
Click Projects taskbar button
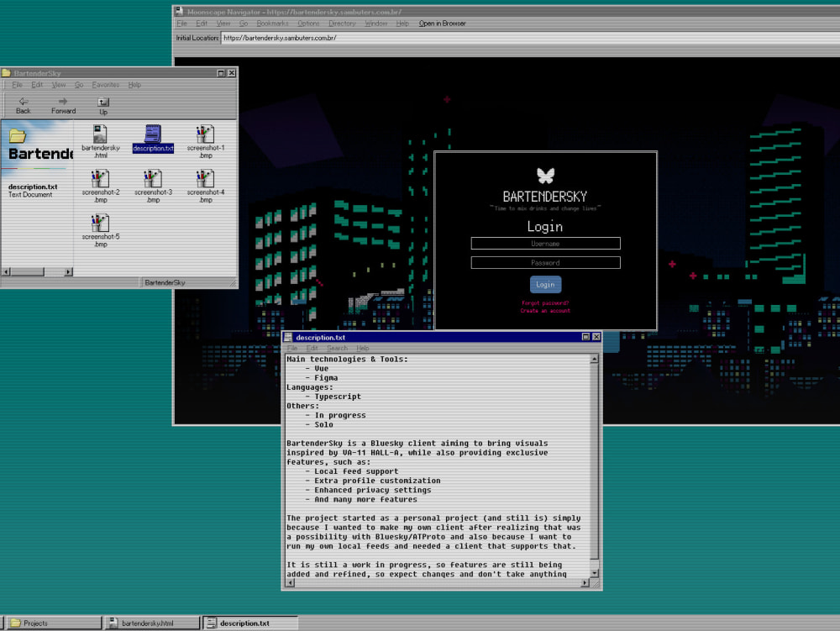(x=53, y=623)
